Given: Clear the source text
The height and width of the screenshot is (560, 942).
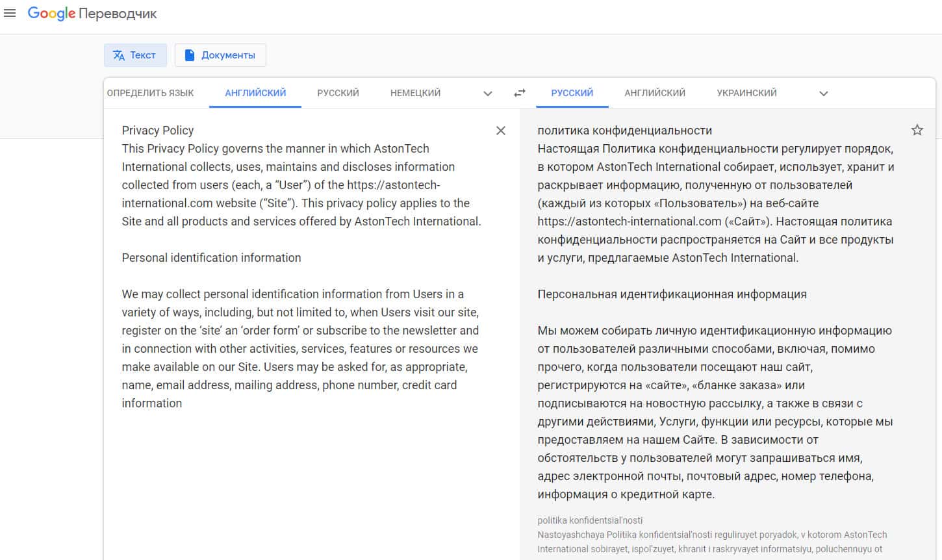Looking at the screenshot, I should (501, 131).
